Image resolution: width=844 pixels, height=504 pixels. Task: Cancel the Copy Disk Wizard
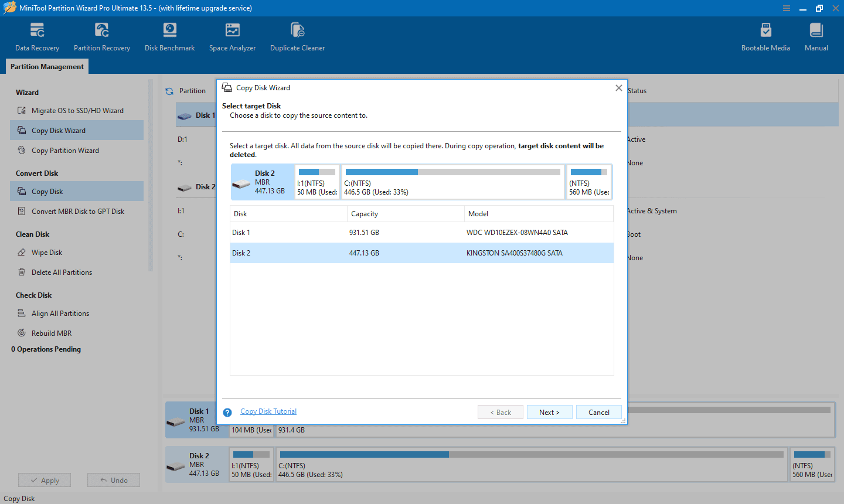click(598, 412)
